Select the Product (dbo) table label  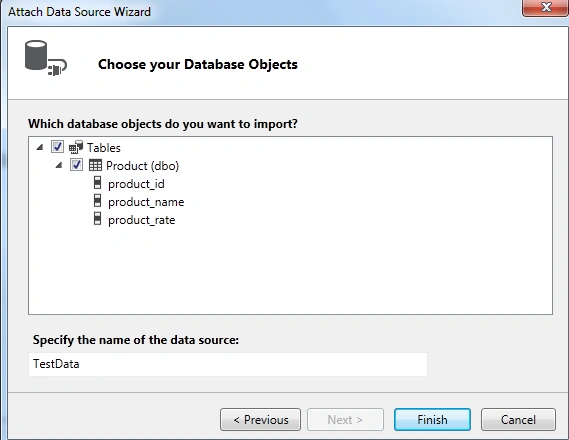coord(142,166)
